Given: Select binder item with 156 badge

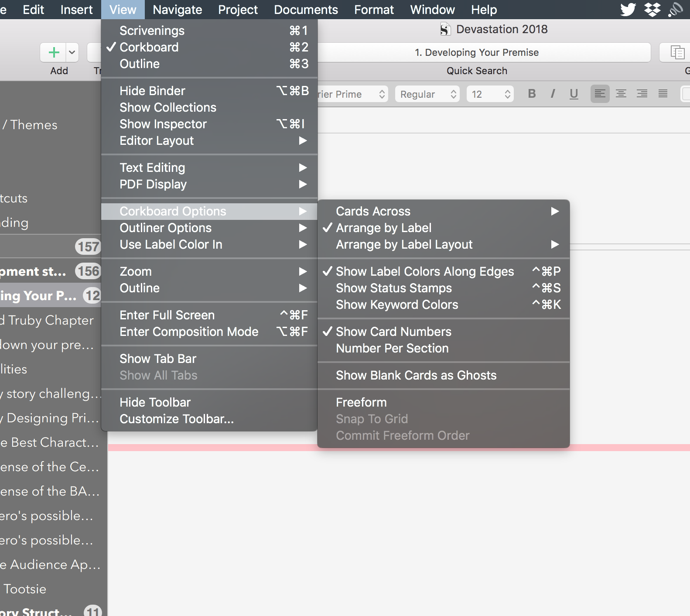Looking at the screenshot, I should click(x=51, y=271).
